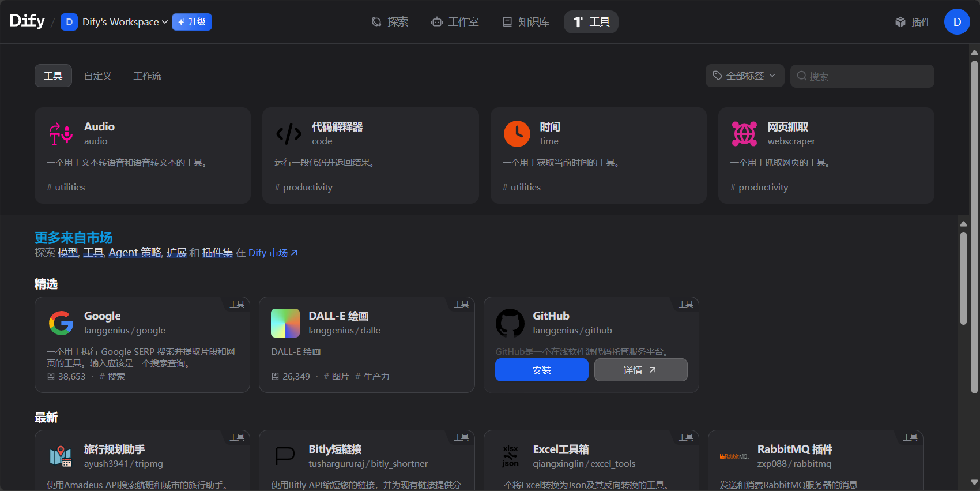The image size is (980, 491).
Task: Click the DALL-E plugin icon
Action: point(285,323)
